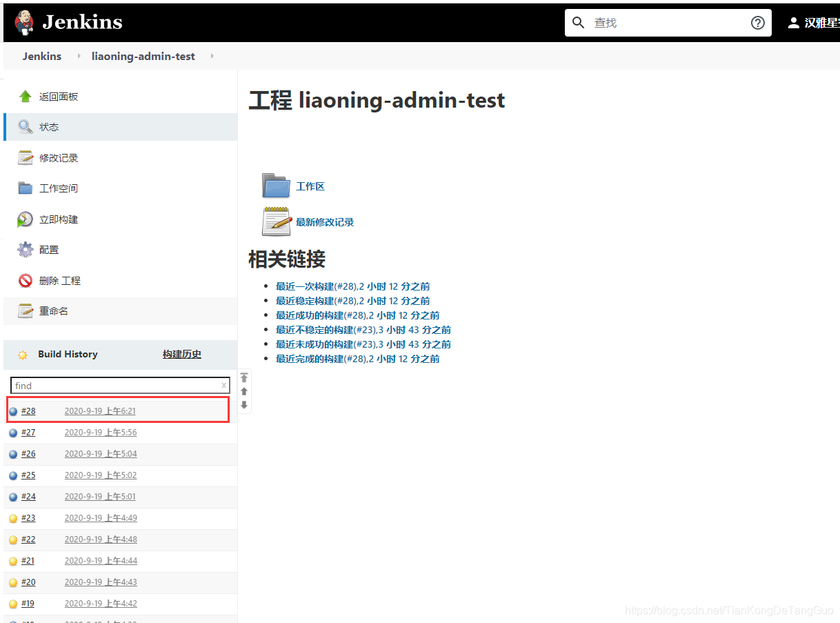
Task: Open the 返回面板 sidebar item
Action: pos(59,97)
